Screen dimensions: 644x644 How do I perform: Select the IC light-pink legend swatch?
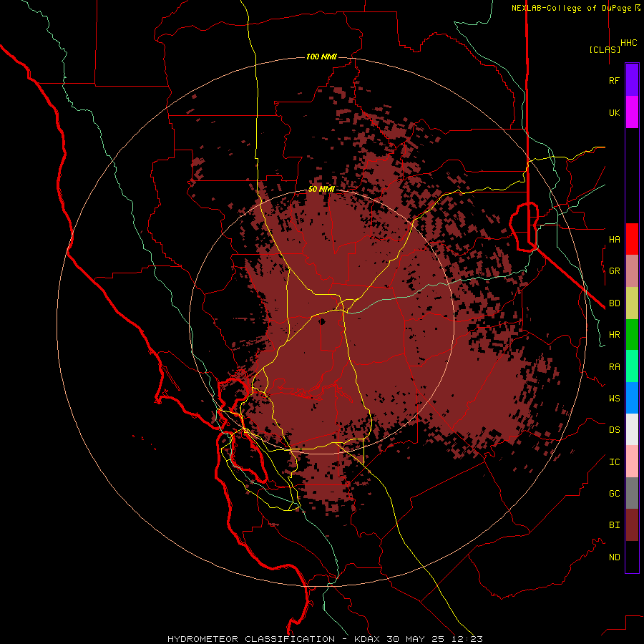[x=632, y=462]
